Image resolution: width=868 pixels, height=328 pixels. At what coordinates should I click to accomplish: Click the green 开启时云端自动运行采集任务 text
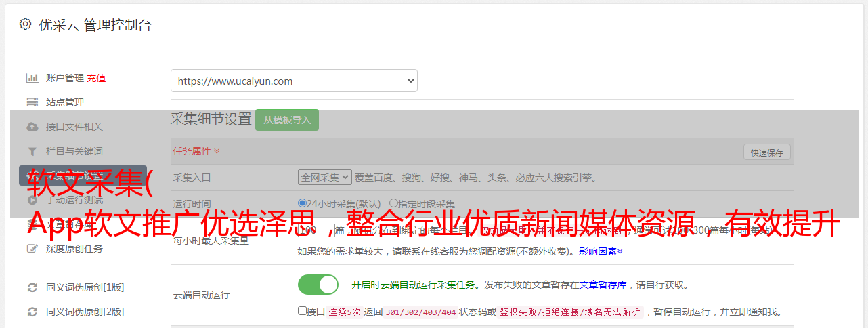413,285
